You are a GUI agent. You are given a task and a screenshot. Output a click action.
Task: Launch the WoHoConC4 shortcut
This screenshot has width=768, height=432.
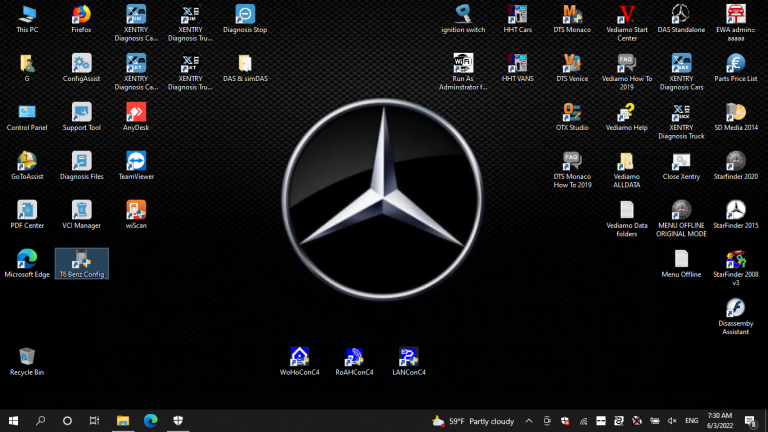(299, 361)
